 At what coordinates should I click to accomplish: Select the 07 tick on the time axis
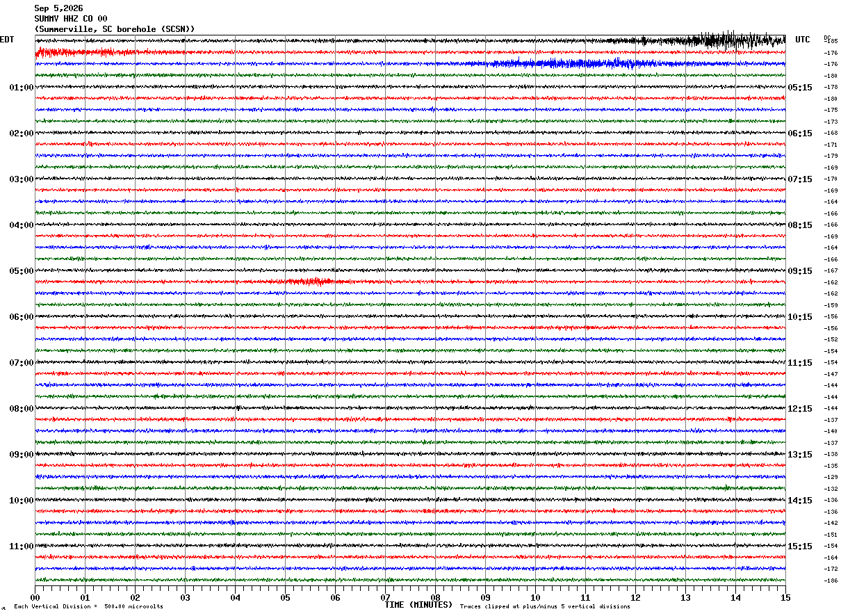385,597
